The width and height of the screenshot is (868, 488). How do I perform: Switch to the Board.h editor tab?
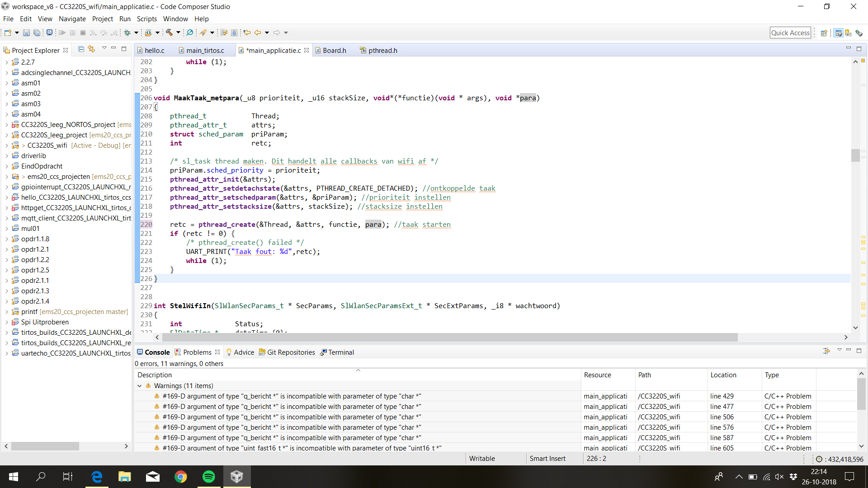click(334, 51)
